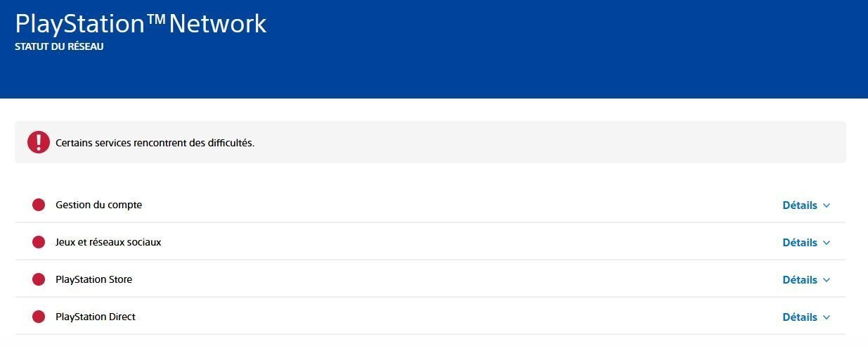This screenshot has height=349, width=868.
Task: Click the PlayStation Store service name
Action: 93,279
